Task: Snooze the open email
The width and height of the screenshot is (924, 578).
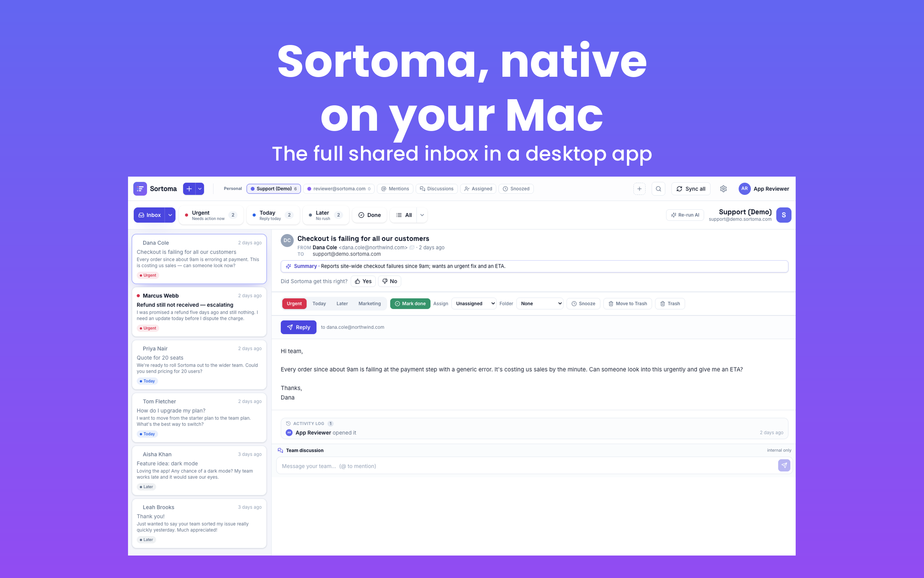Action: coord(583,303)
